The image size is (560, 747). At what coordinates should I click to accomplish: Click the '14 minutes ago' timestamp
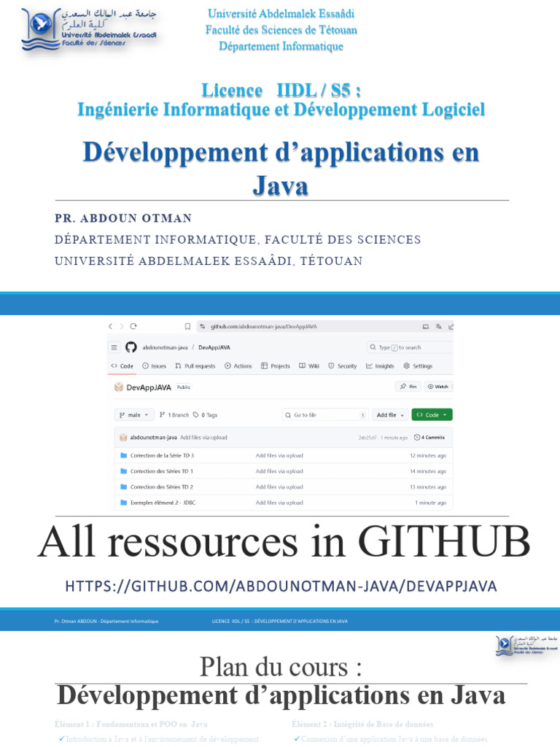[428, 471]
